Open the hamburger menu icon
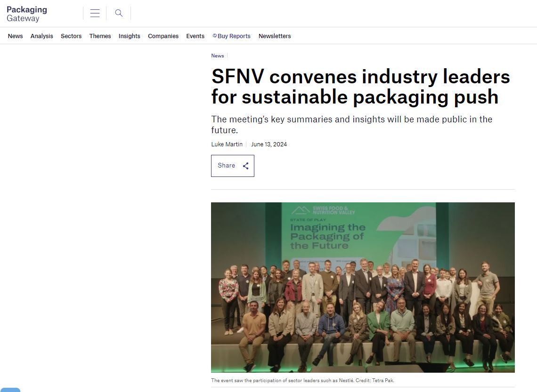This screenshot has height=392, width=537. [95, 13]
